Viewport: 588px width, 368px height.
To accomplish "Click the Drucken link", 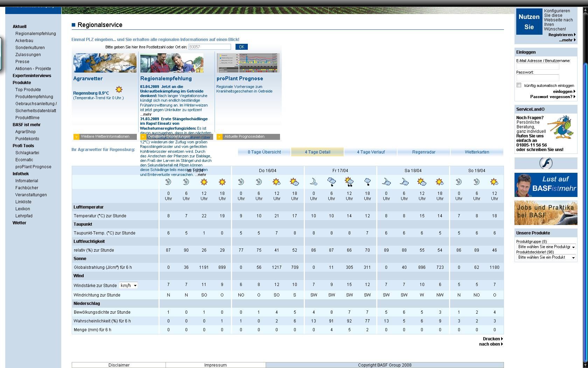I will click(492, 339).
